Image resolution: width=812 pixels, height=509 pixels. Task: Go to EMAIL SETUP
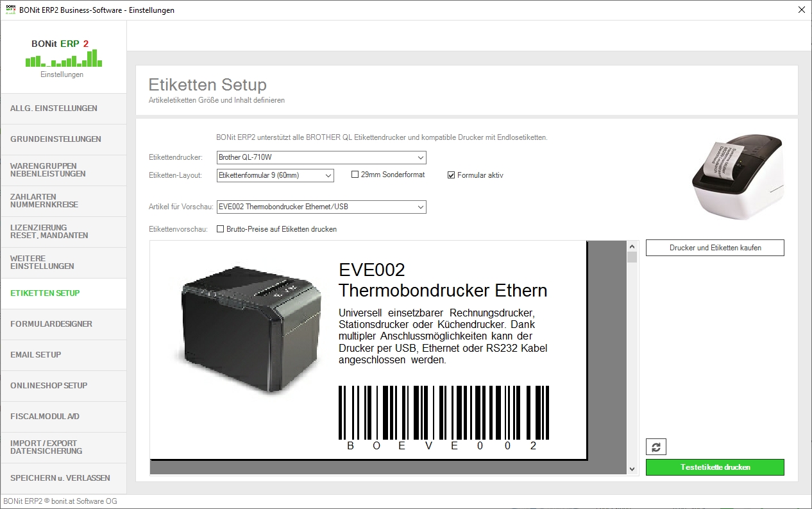[x=63, y=355]
